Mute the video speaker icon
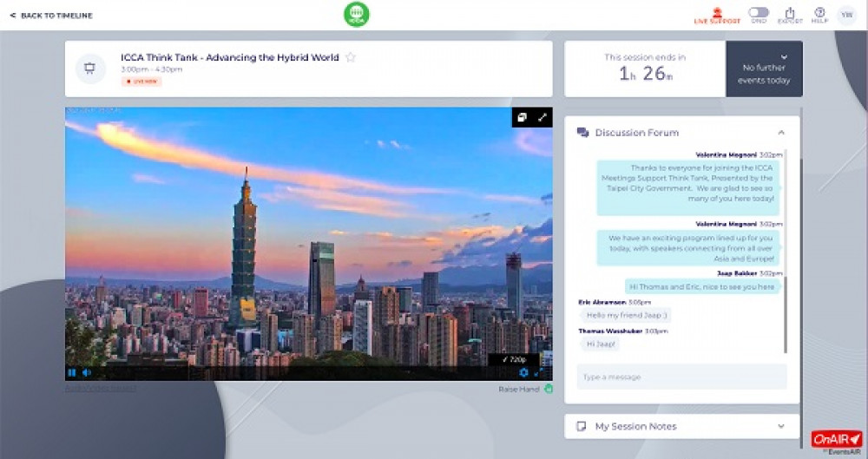Screen dimensions: 868x459 [x=87, y=372]
